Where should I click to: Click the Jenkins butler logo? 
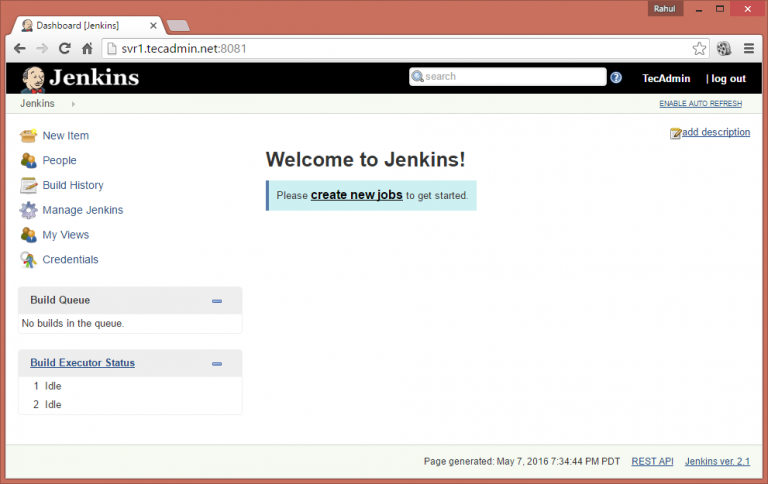(x=32, y=78)
